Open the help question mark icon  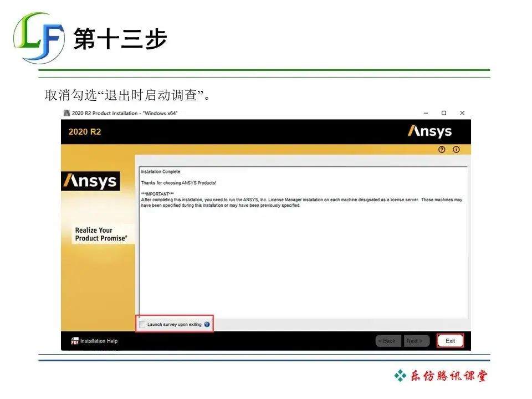point(442,150)
